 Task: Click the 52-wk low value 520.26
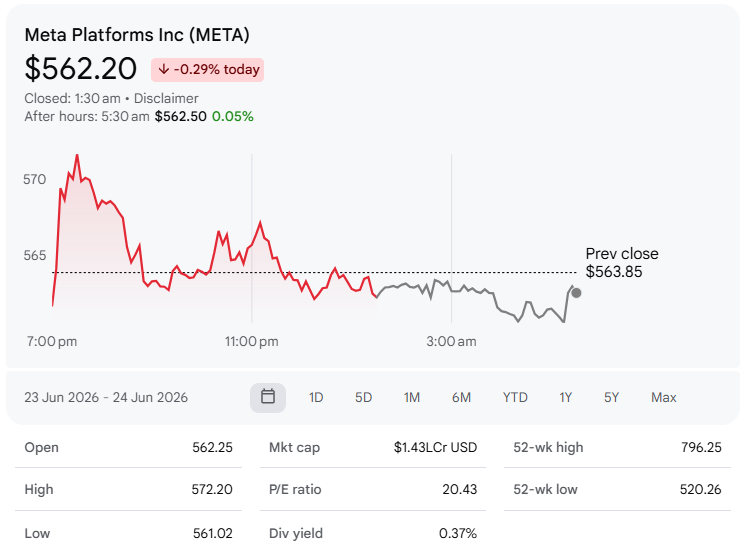701,489
